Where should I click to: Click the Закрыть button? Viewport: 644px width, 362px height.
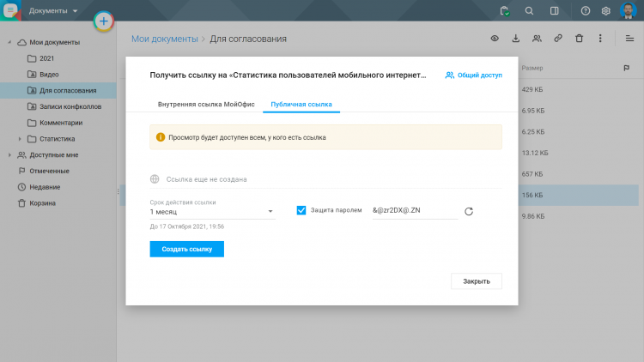coord(476,281)
